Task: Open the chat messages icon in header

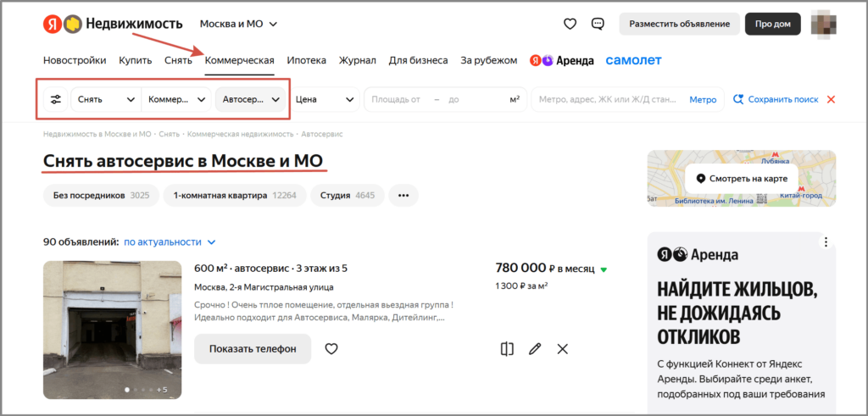Action: click(598, 24)
